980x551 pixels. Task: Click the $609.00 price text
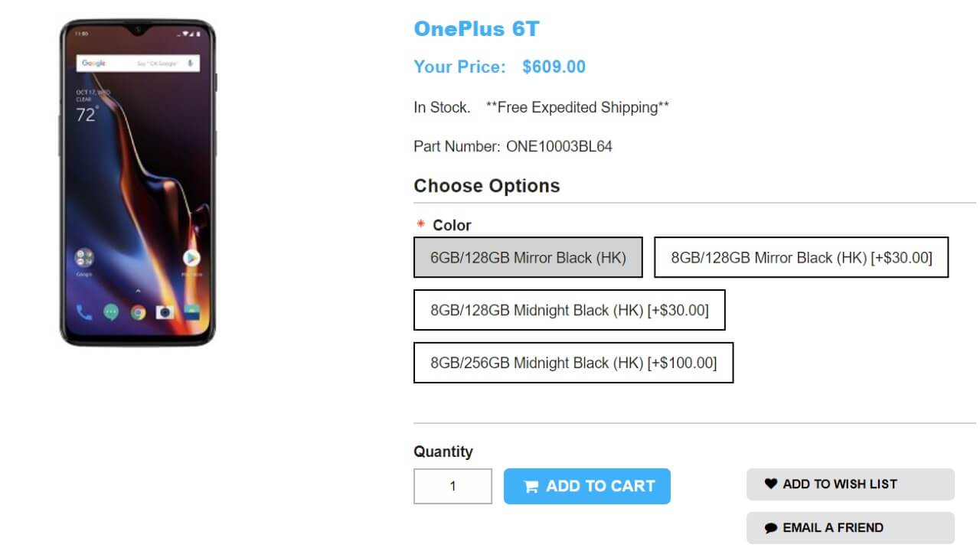click(x=554, y=67)
